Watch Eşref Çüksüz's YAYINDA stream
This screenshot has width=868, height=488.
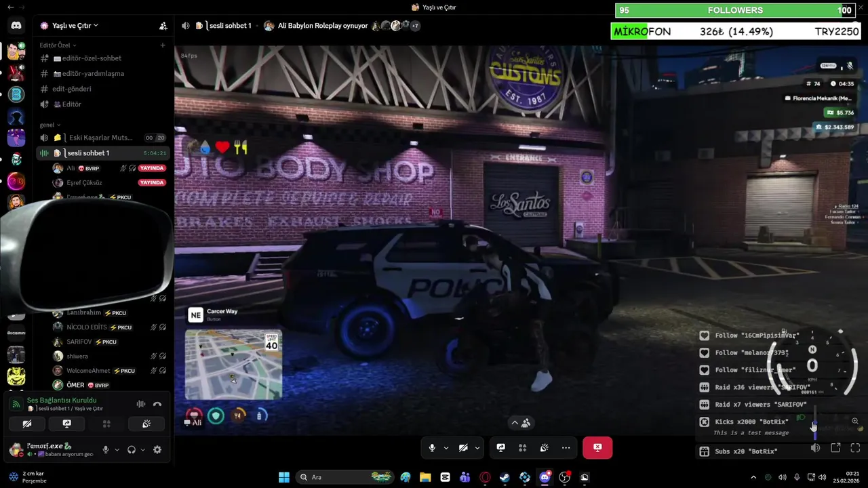tap(152, 182)
